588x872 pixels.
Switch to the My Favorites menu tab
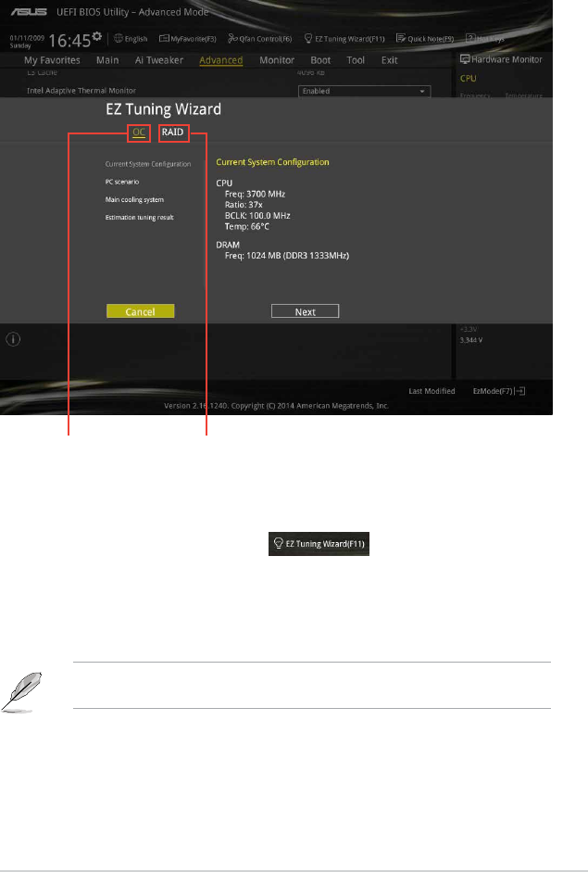point(52,60)
